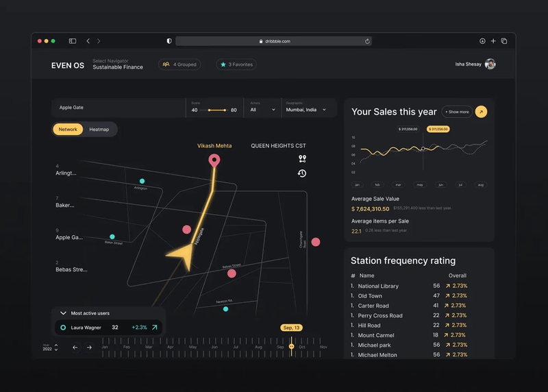
Task: Click the timeline playhead handle
Action: tap(292, 347)
